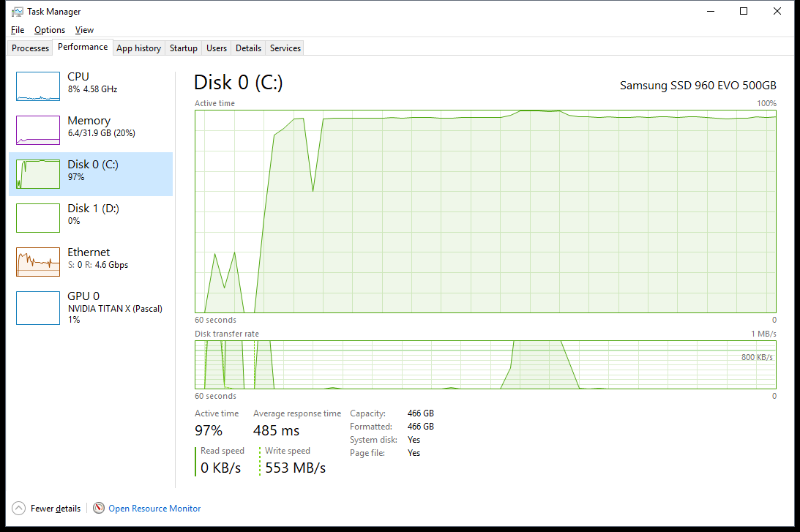
Task: Click the Disk transfer rate graph
Action: [x=485, y=364]
